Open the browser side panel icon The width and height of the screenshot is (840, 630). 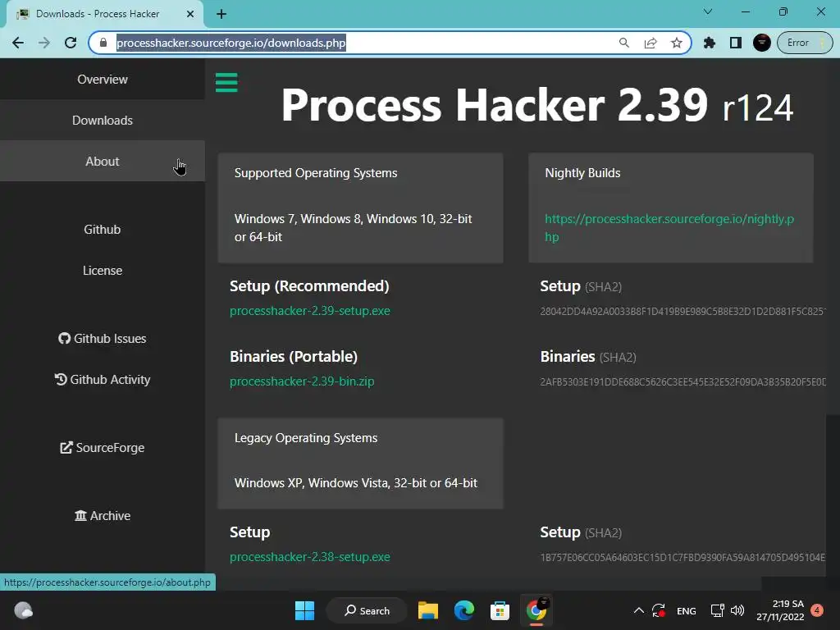(736, 43)
